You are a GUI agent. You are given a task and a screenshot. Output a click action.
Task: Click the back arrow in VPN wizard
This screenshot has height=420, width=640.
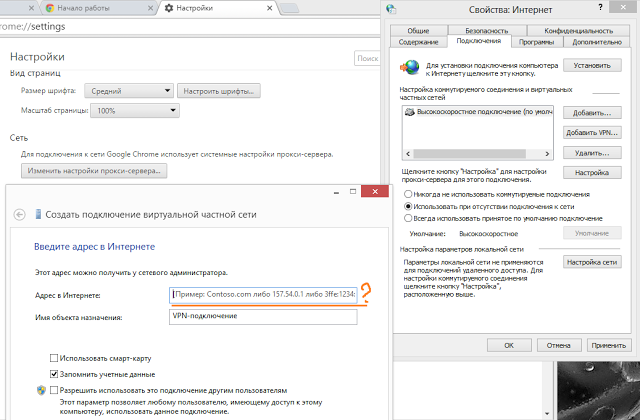pos(19,214)
